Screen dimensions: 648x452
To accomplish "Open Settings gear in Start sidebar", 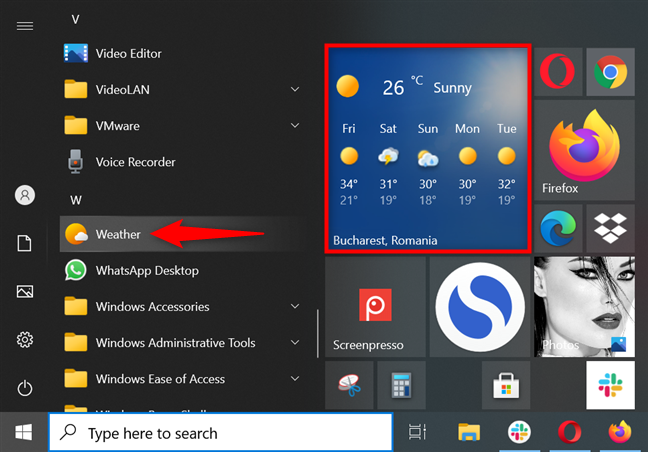I will (25, 340).
